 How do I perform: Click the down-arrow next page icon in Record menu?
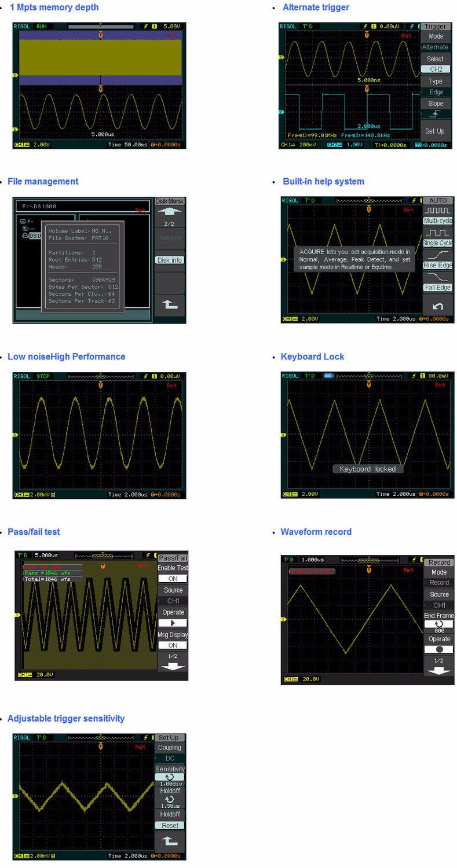click(x=439, y=670)
